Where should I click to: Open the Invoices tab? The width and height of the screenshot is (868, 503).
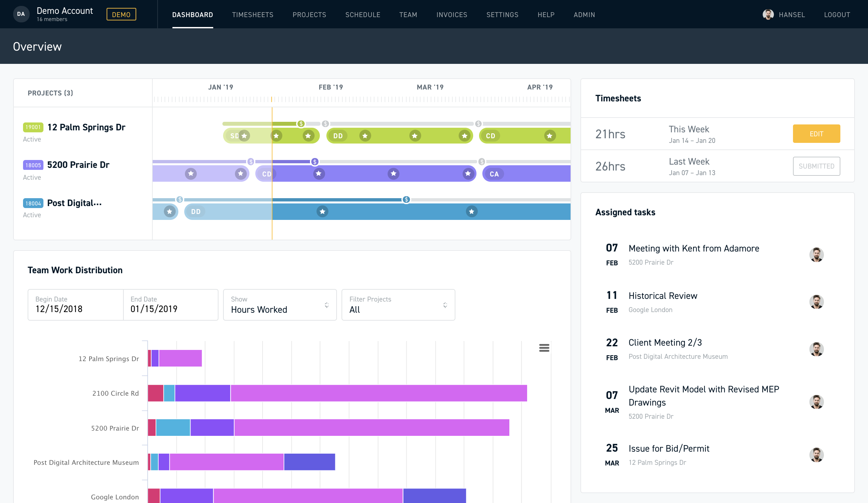451,15
